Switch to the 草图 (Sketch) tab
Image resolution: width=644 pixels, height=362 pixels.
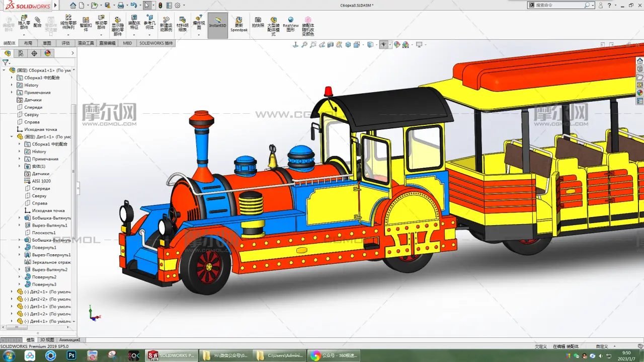(x=47, y=43)
